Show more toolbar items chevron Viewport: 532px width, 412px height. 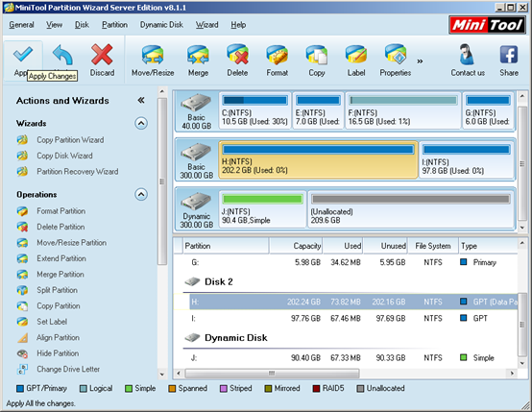(420, 61)
